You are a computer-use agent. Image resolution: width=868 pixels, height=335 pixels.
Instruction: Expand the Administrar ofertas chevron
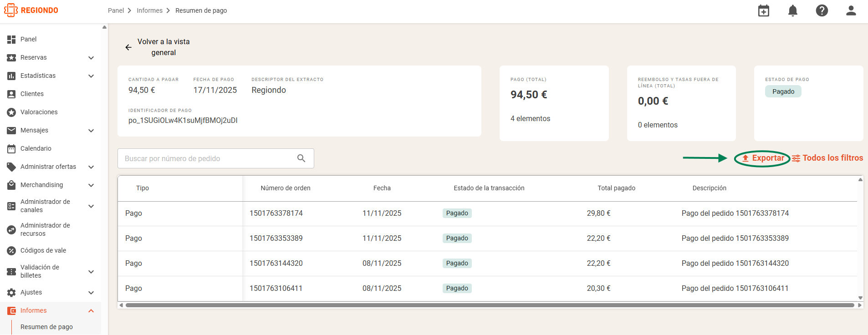click(91, 167)
